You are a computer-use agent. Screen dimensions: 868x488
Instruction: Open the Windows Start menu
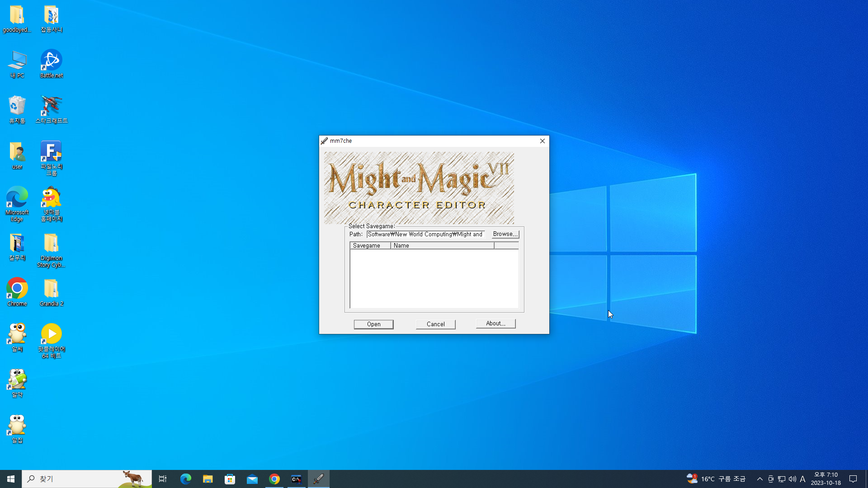pos(11,479)
